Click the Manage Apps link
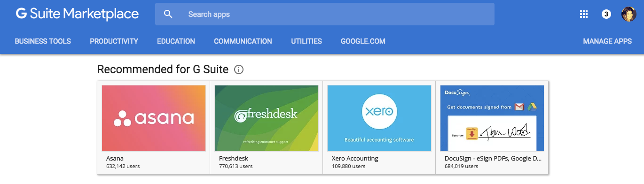This screenshot has width=644, height=184. (x=607, y=41)
